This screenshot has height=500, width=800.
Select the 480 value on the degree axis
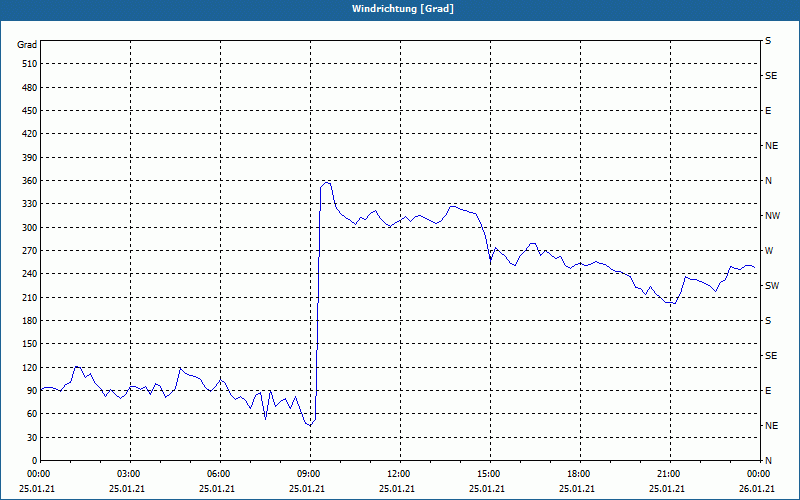pyautogui.click(x=30, y=88)
